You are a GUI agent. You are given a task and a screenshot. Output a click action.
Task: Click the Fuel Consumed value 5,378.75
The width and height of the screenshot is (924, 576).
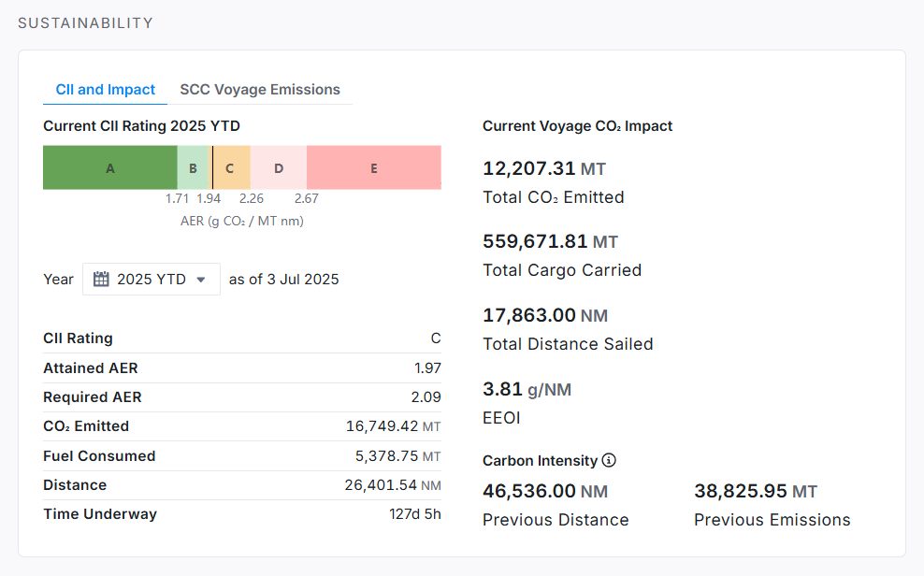[x=382, y=456]
